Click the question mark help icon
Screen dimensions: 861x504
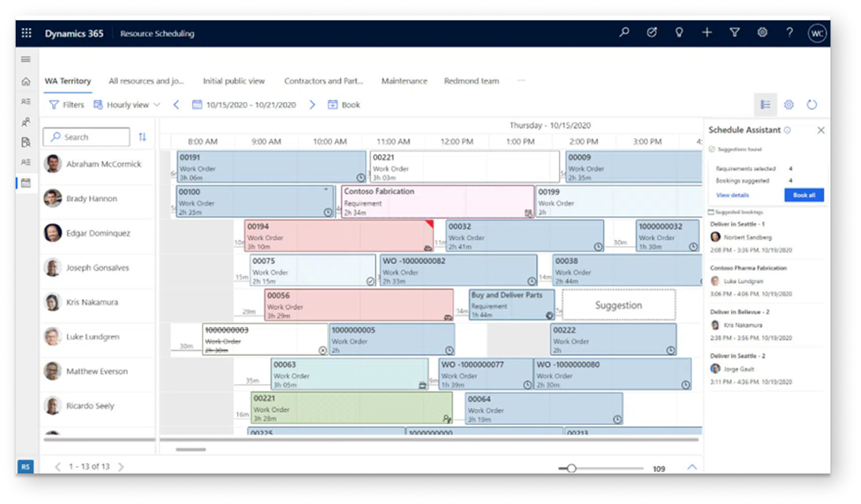pyautogui.click(x=789, y=33)
